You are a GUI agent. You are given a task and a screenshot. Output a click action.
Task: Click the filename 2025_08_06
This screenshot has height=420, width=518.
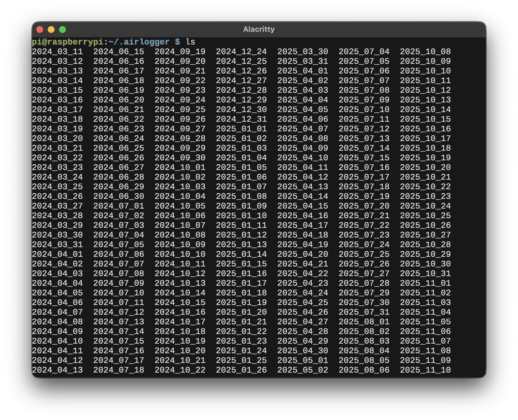coord(364,370)
